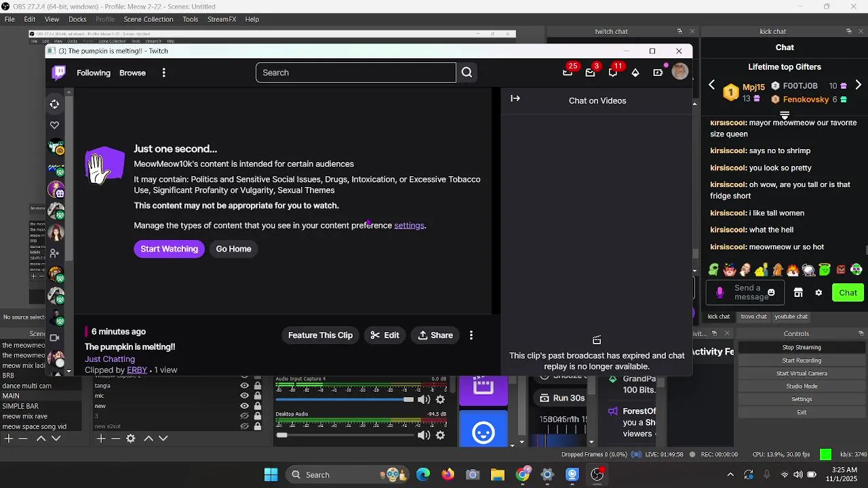Adjust Audio Input Capture 4 volume slider

pyautogui.click(x=344, y=400)
